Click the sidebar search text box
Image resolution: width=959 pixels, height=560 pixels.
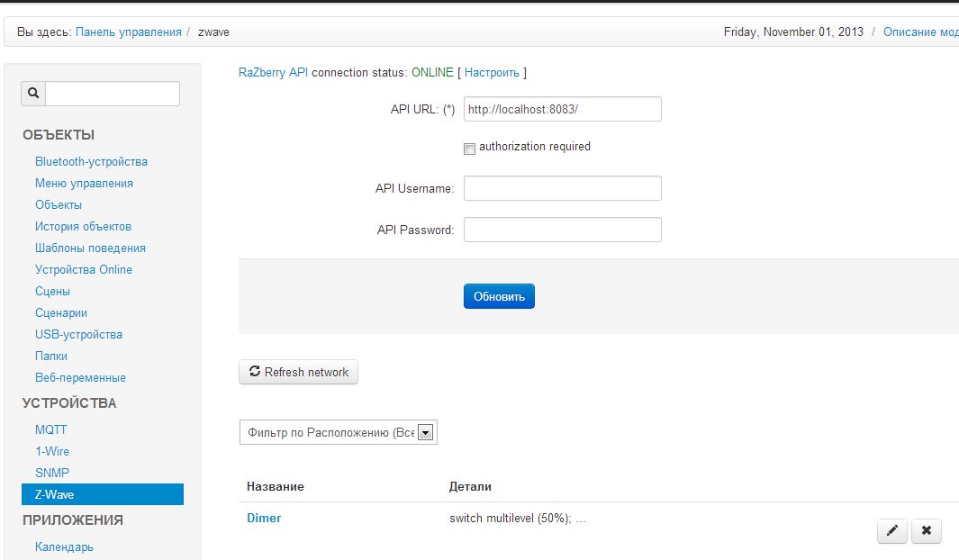coord(113,93)
